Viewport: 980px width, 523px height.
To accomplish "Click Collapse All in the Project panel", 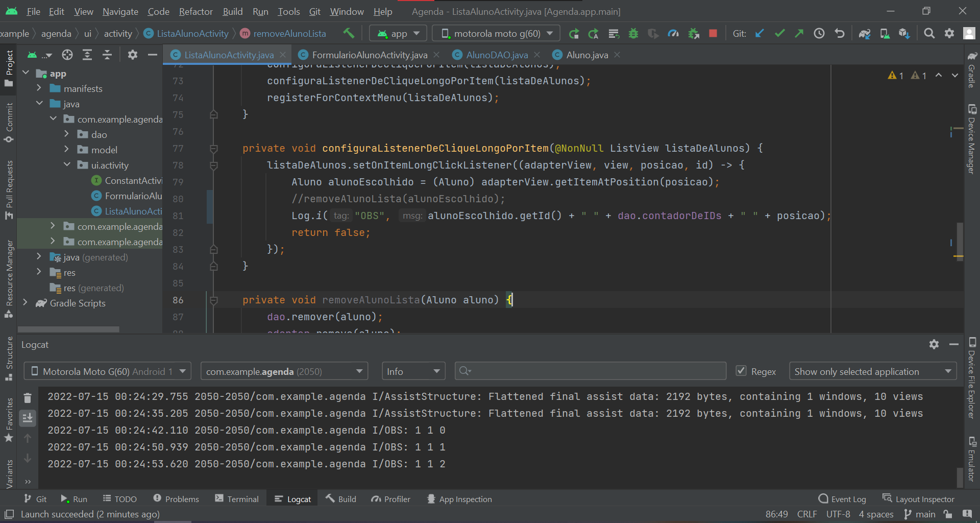I will [x=107, y=55].
